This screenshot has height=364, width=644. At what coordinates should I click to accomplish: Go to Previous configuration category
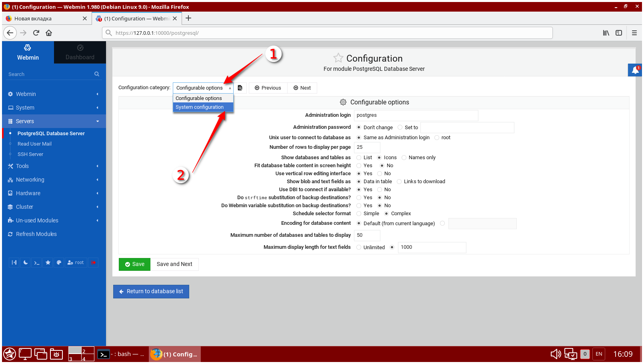tap(268, 88)
